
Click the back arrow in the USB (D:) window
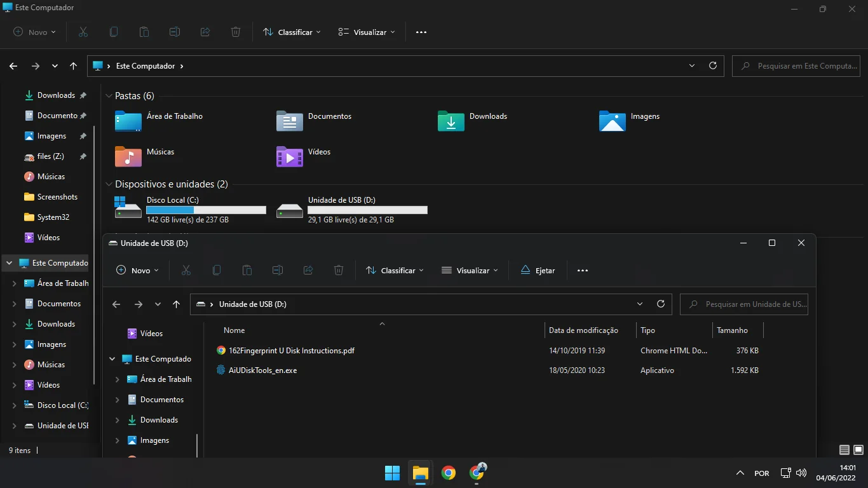coord(116,304)
